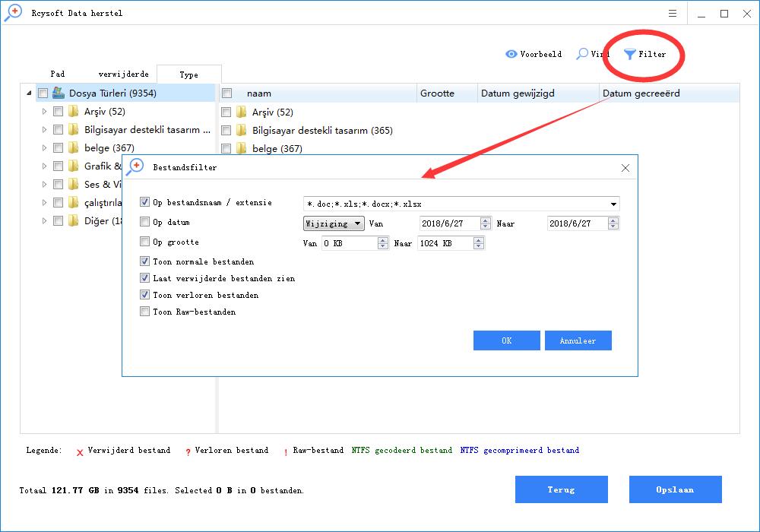Image resolution: width=760 pixels, height=532 pixels.
Task: Click the search magnifier icon in toolbar
Action: (582, 54)
